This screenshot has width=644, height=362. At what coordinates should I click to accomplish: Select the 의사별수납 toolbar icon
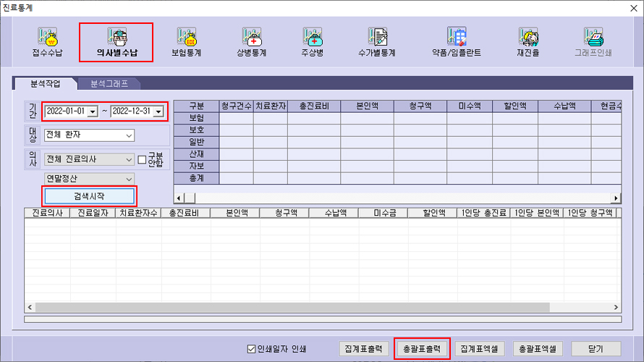(116, 41)
